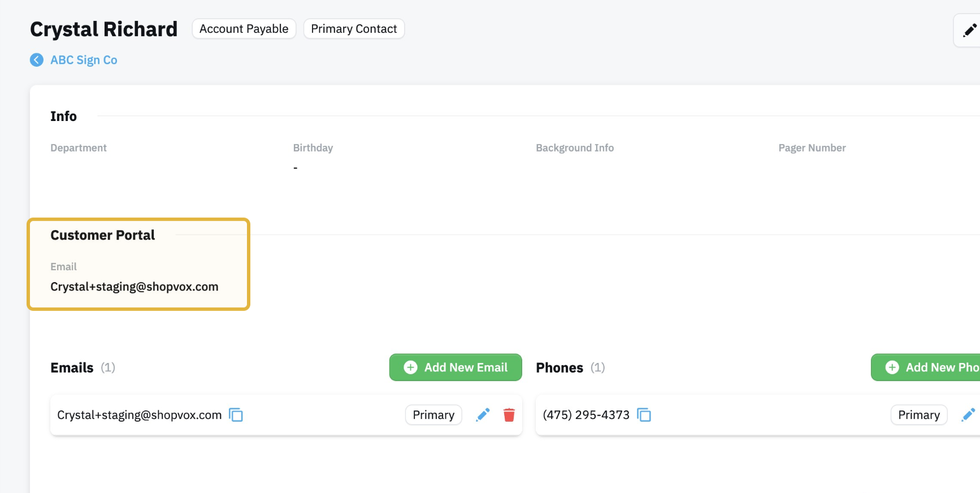Copy phone number (475) 295-4373 via copy icon

click(x=644, y=415)
